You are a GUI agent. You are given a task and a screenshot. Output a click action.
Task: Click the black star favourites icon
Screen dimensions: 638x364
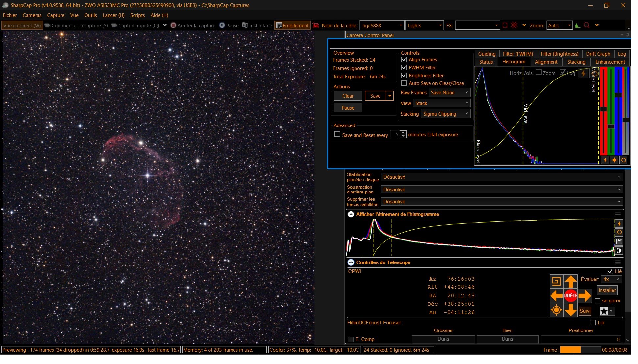coord(604,311)
